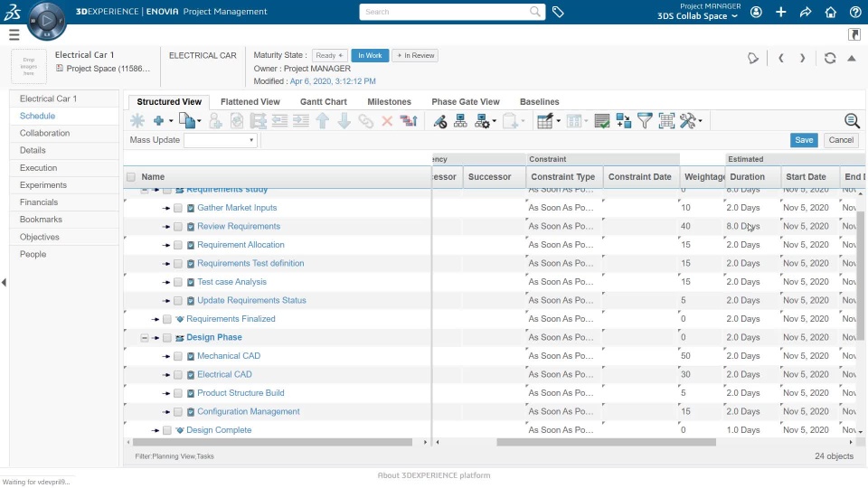Open the Electrical CAD task link
This screenshot has width=868, height=488.
click(224, 374)
